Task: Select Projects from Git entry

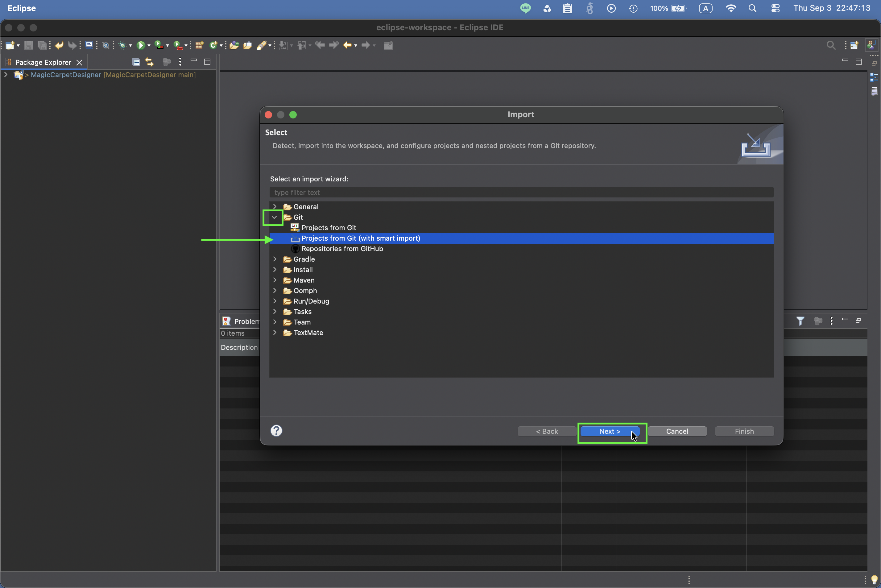Action: 329,228
